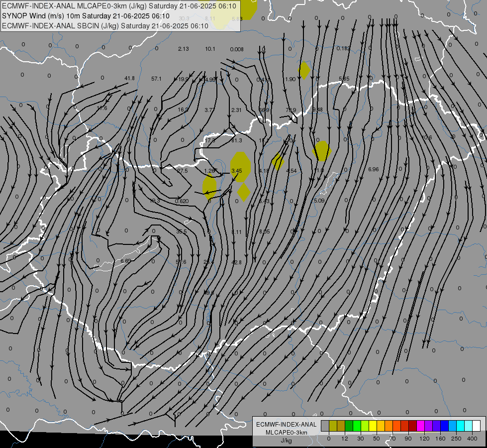Click the map value 0.182

(343, 48)
